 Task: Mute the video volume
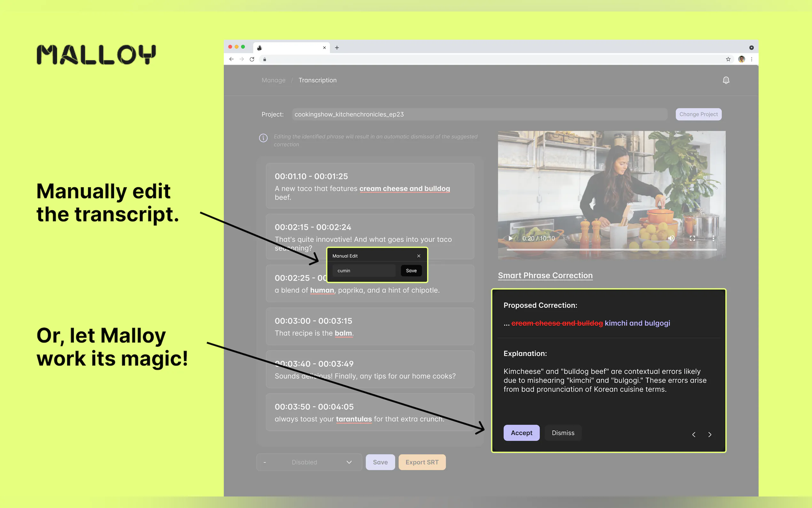[x=671, y=238]
